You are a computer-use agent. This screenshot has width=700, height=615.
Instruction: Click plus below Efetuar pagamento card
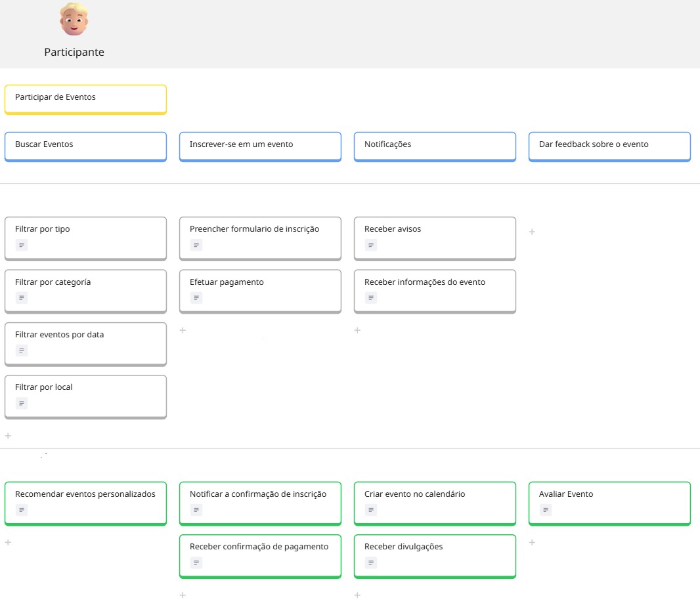point(183,330)
